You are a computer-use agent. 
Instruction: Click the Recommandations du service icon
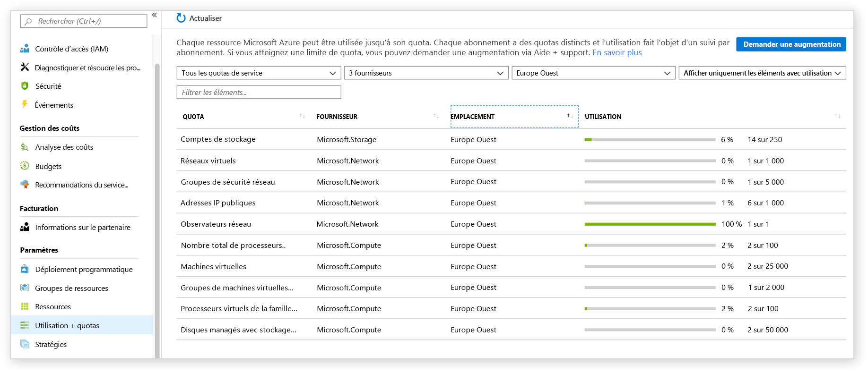(25, 185)
